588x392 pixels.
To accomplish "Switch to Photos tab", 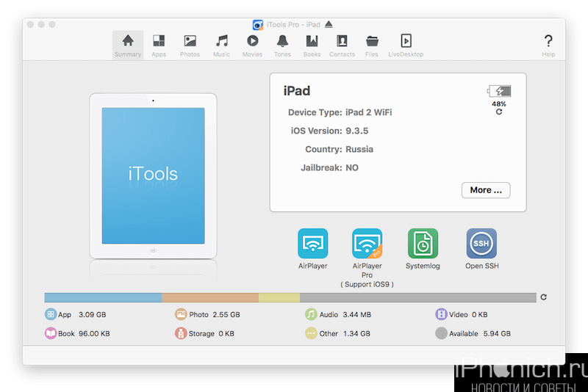I will coord(190,46).
